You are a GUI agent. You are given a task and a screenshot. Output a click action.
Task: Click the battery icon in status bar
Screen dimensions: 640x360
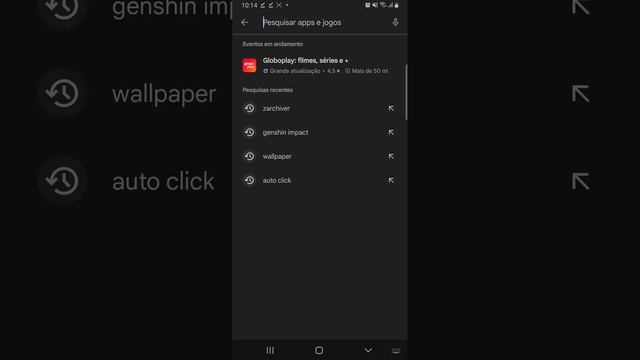pyautogui.click(x=396, y=5)
